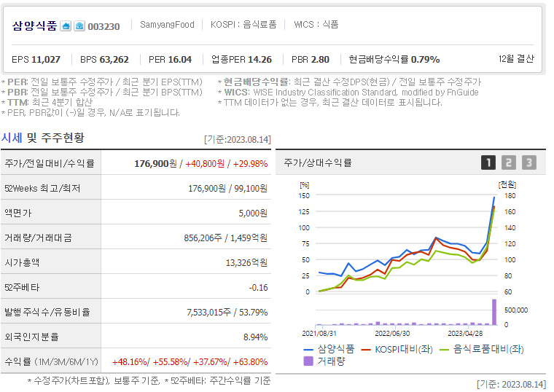This screenshot has height=392, width=554.
Task: Select the stock price 176,900원
Action: (x=155, y=164)
